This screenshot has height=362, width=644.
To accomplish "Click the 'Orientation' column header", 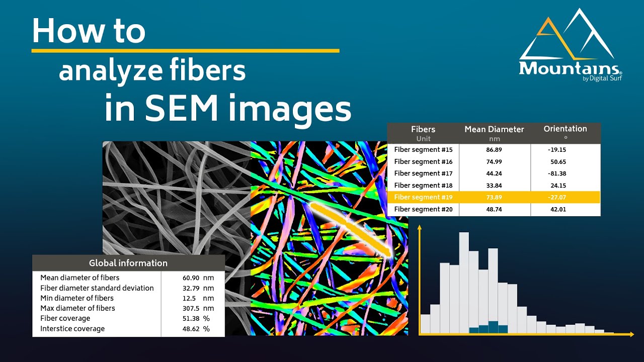I will click(565, 129).
